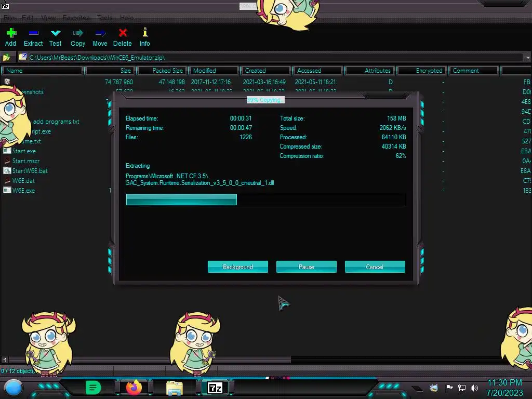This screenshot has height=399, width=532.
Task: Sort by the Modified column header
Action: pyautogui.click(x=214, y=71)
